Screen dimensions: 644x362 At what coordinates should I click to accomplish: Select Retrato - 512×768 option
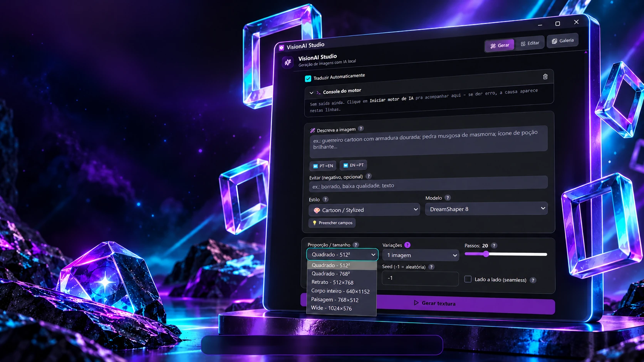point(342,282)
